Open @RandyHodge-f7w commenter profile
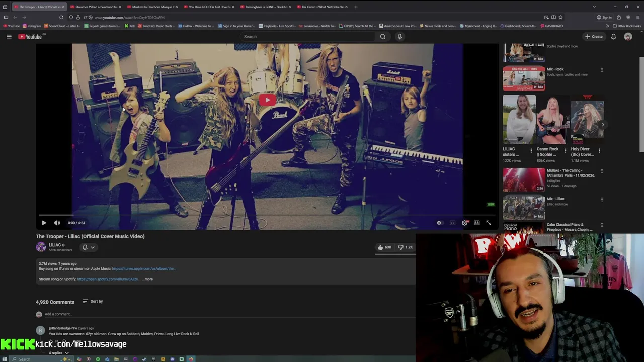 coord(63,328)
